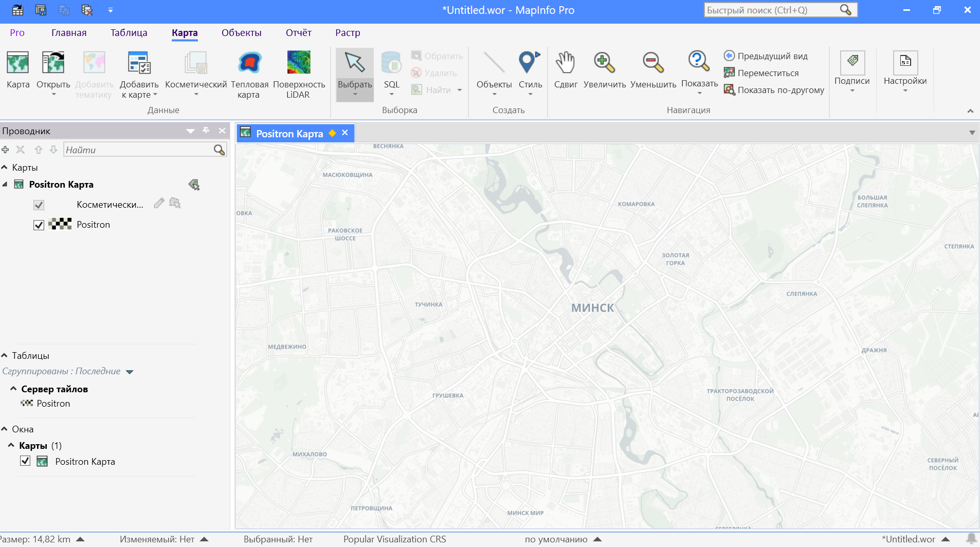Select the Увеличить zoom-in tool

605,71
